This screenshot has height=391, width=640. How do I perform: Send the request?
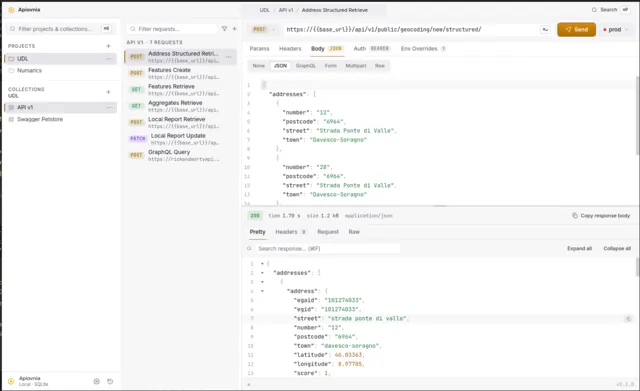click(576, 29)
